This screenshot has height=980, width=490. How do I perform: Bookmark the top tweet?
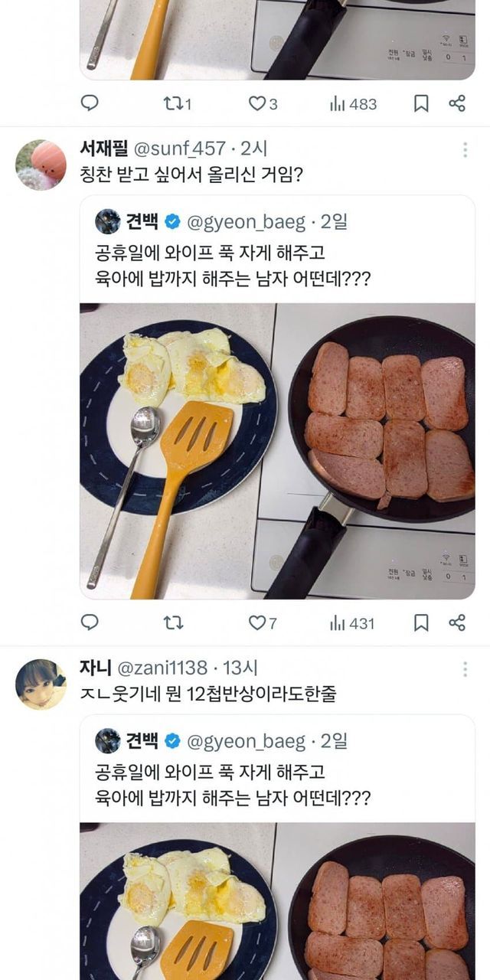[x=421, y=104]
